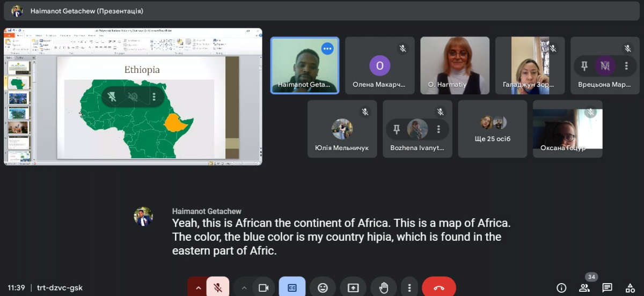Pin Bozhena Ivanyt's video tile
This screenshot has height=296, width=644.
[x=397, y=129]
